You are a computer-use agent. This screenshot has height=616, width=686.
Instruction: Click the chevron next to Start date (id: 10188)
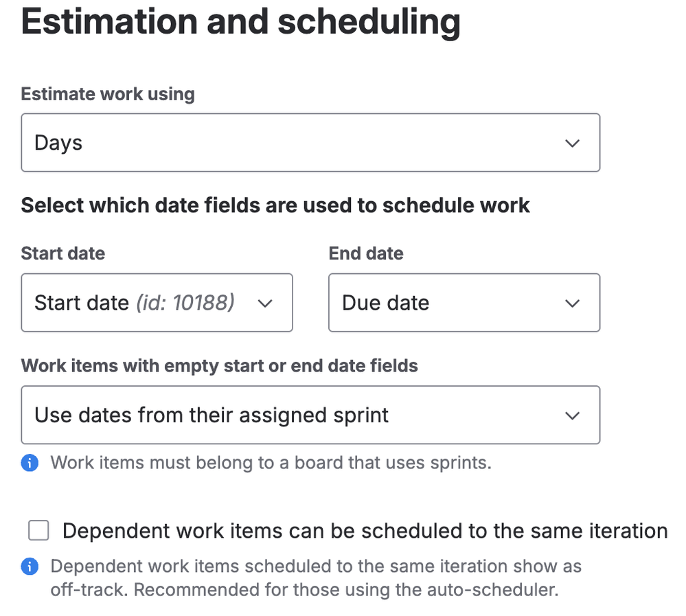pyautogui.click(x=265, y=304)
